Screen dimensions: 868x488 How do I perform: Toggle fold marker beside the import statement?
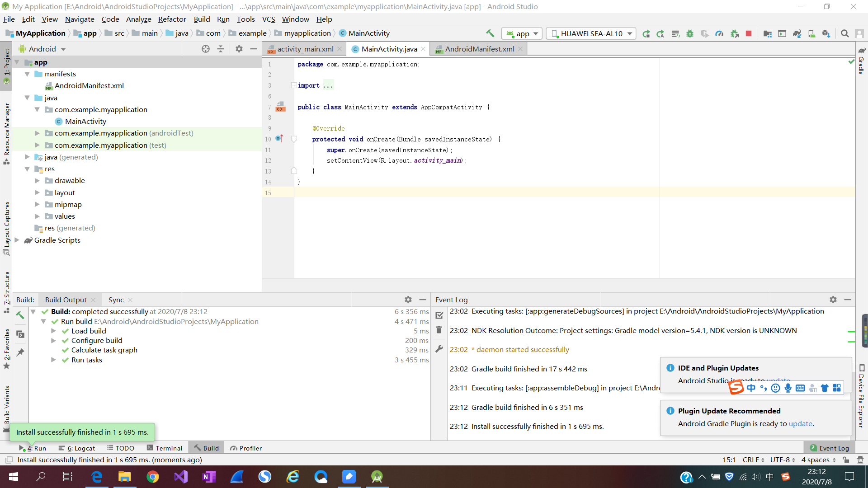tap(294, 85)
